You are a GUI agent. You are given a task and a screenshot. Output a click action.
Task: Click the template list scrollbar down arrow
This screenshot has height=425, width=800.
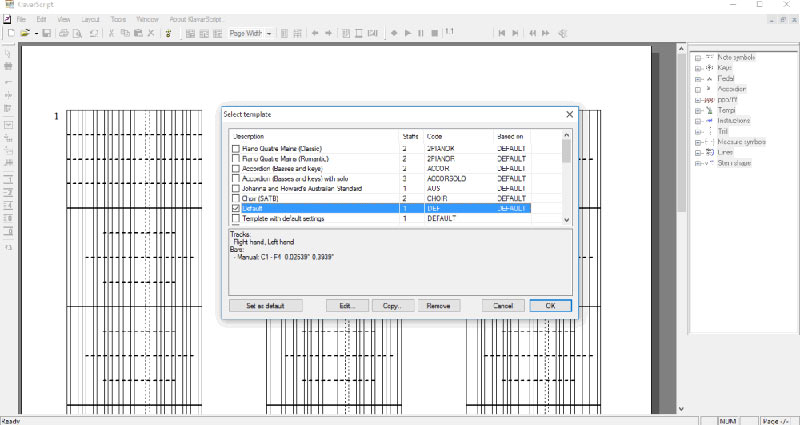[566, 219]
